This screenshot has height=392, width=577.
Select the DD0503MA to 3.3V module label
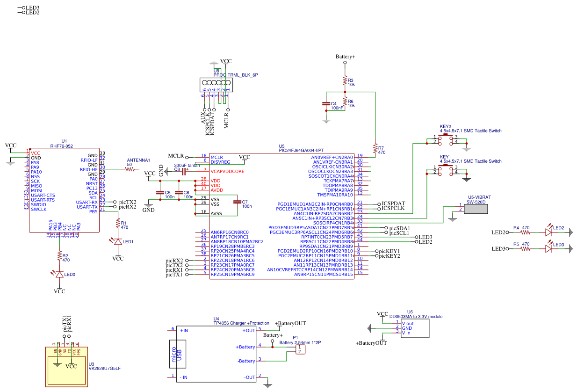[416, 316]
